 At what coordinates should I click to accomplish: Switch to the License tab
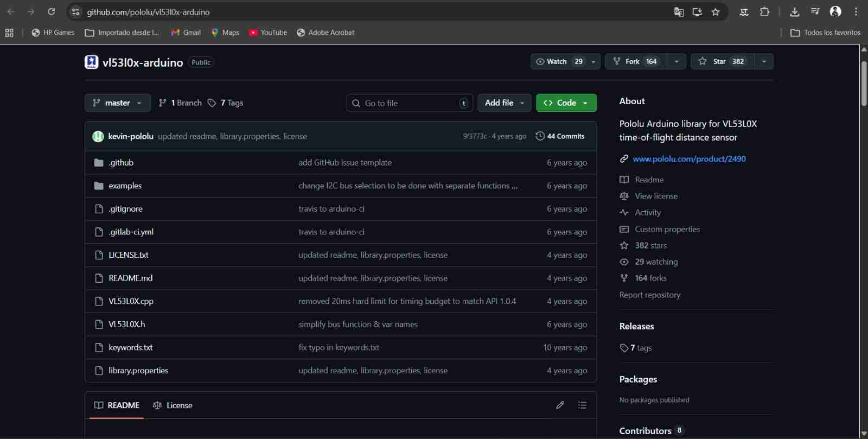coord(173,405)
